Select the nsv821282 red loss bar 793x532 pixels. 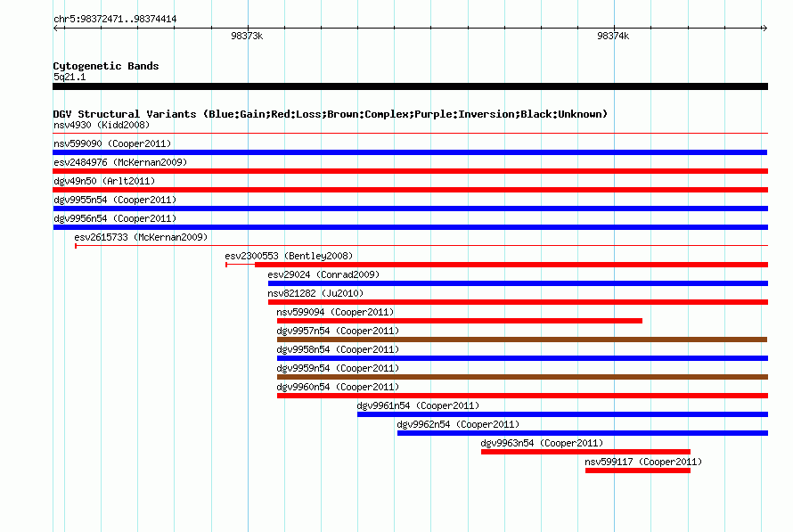point(518,302)
